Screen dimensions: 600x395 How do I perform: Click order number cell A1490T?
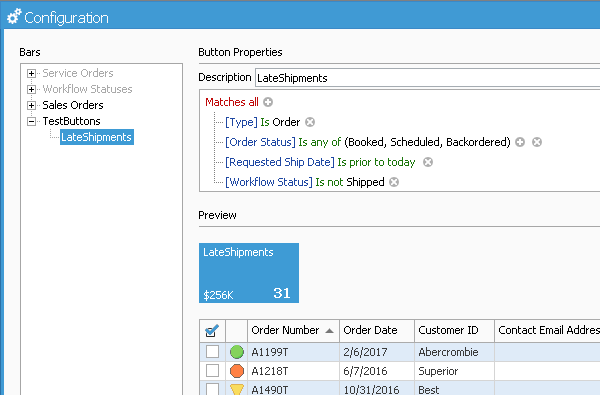pyautogui.click(x=293, y=389)
